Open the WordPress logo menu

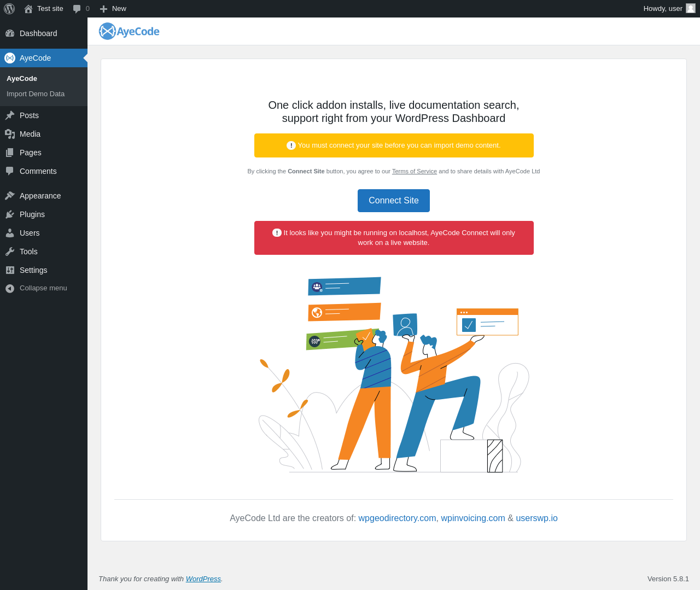tap(9, 9)
